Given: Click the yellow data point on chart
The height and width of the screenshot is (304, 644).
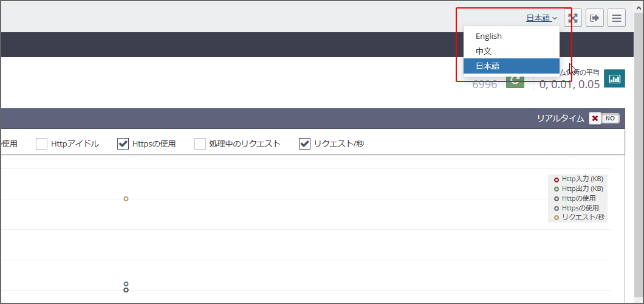Looking at the screenshot, I should point(126,199).
